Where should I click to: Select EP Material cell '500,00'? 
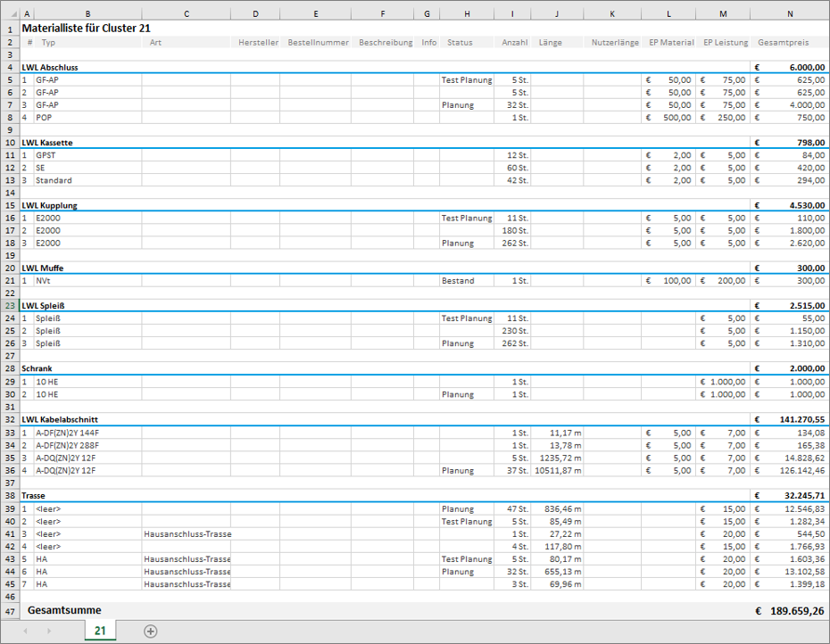point(668,118)
